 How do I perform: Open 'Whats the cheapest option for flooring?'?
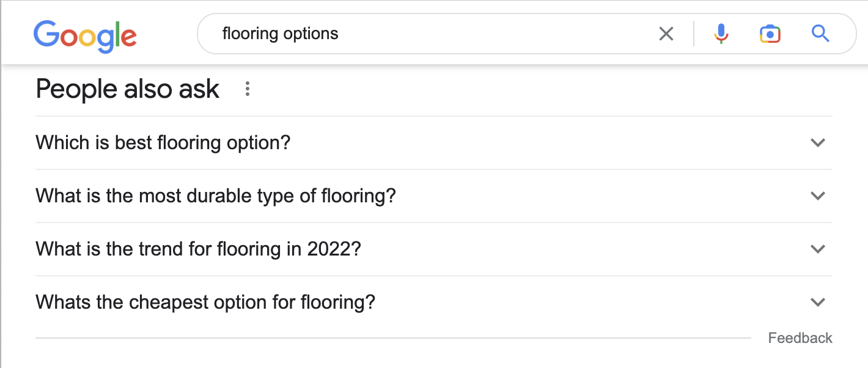point(434,303)
